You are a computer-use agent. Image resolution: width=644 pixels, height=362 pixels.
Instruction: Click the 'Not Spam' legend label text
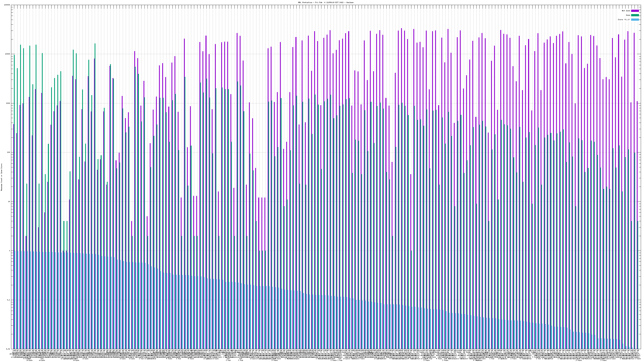(626, 11)
